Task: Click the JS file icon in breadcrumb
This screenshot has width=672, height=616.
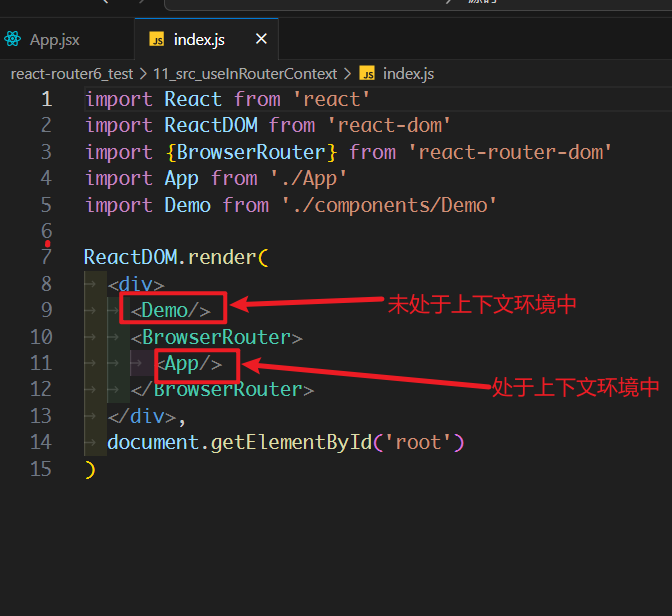Action: coord(367,73)
